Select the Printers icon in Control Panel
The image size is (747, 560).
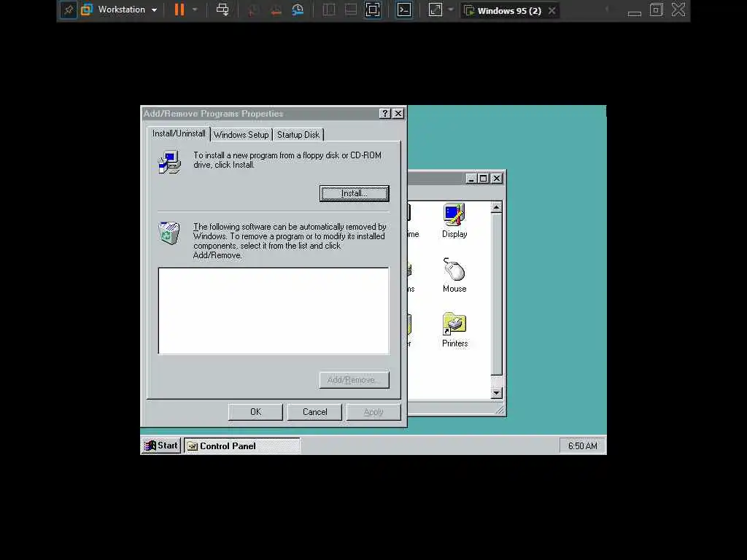[x=454, y=330]
